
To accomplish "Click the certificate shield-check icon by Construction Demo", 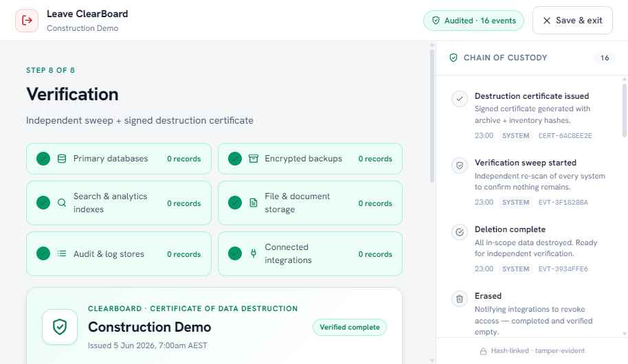I will click(x=60, y=327).
